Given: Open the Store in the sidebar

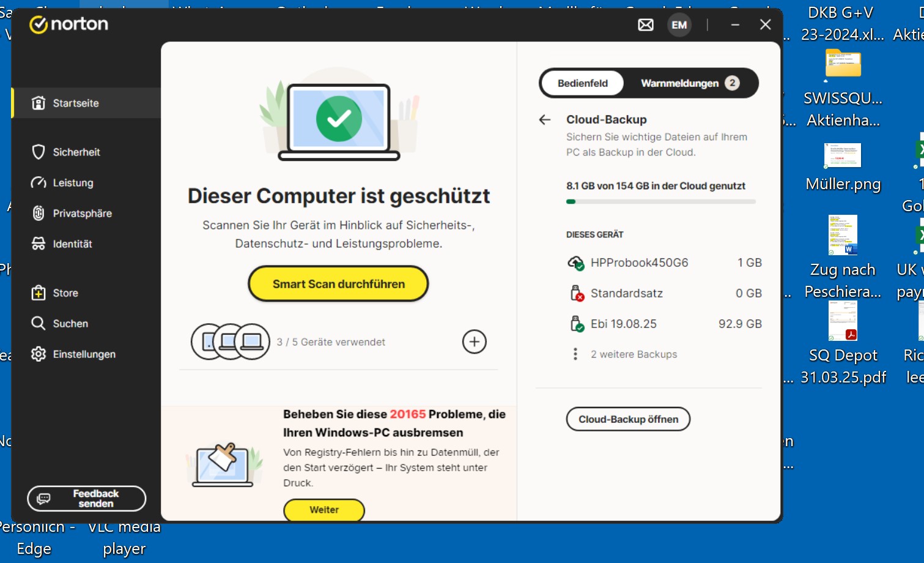Looking at the screenshot, I should (x=65, y=293).
